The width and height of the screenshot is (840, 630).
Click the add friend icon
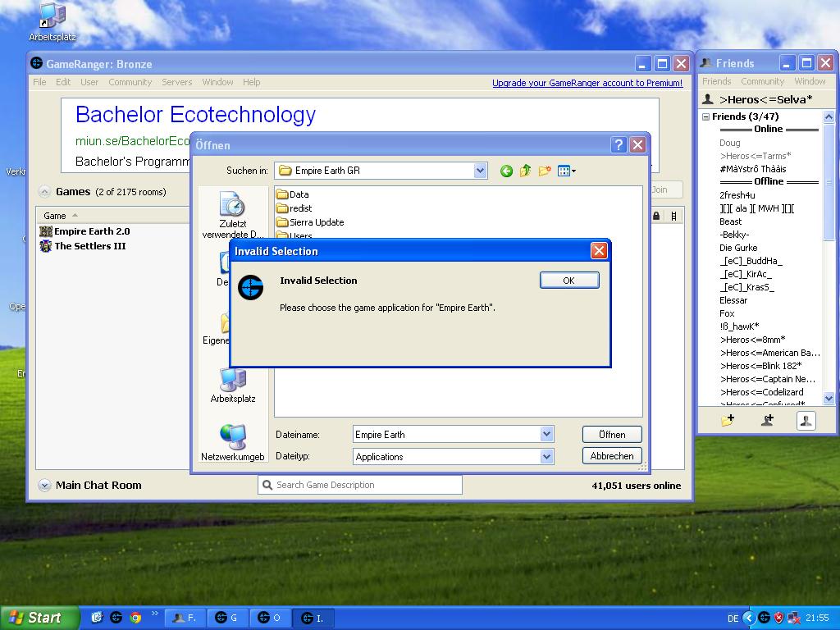[x=767, y=420]
